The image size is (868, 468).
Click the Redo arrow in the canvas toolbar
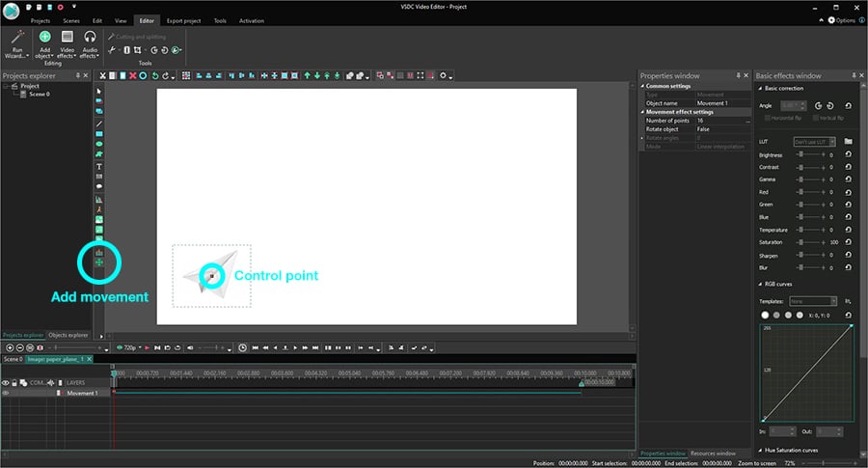tap(165, 76)
